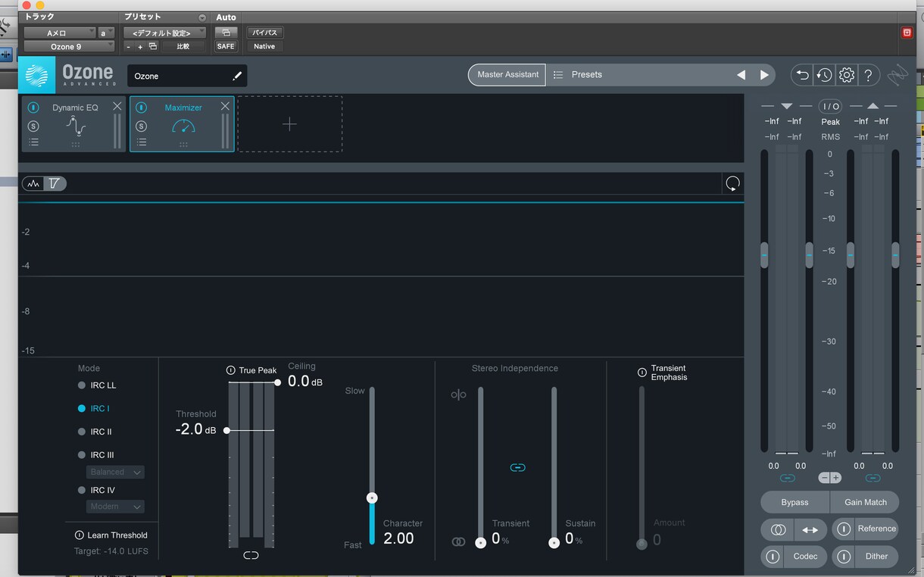This screenshot has height=577, width=924.
Task: Click the Transient stereo independence slider handle
Action: 480,542
